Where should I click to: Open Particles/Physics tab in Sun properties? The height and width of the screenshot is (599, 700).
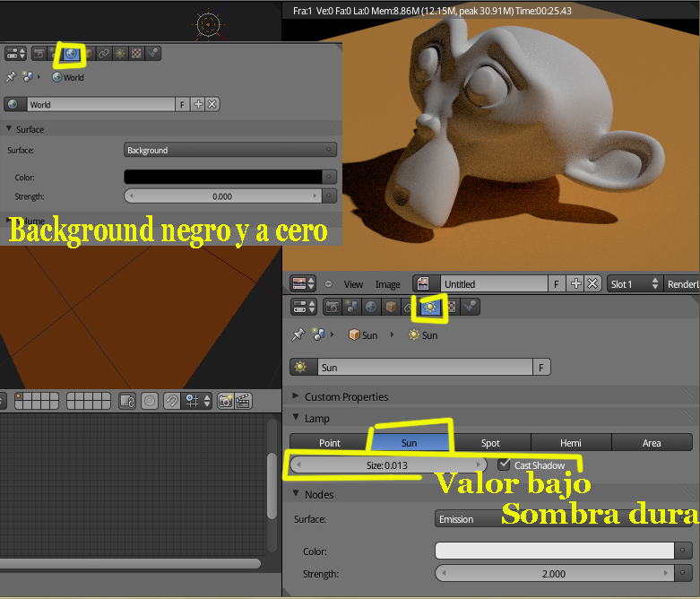coord(471,307)
